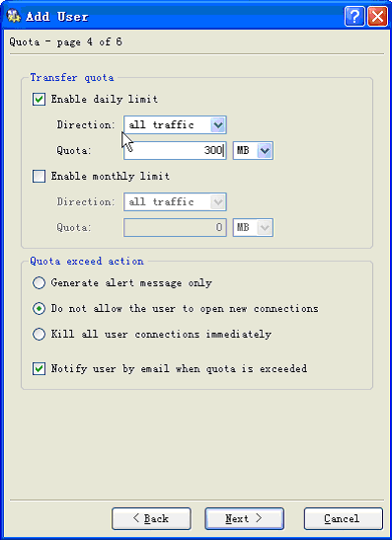Click the Generate alert message only label

(131, 283)
